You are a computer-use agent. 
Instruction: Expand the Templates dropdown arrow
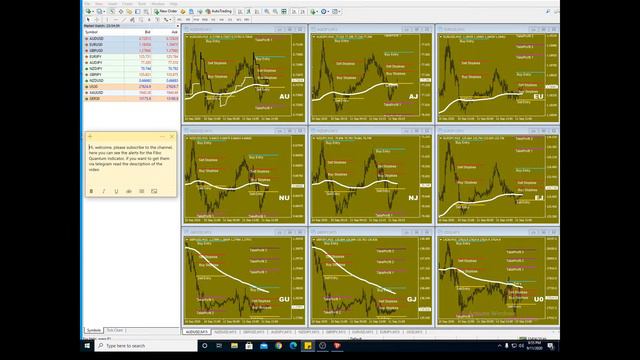coord(340,12)
